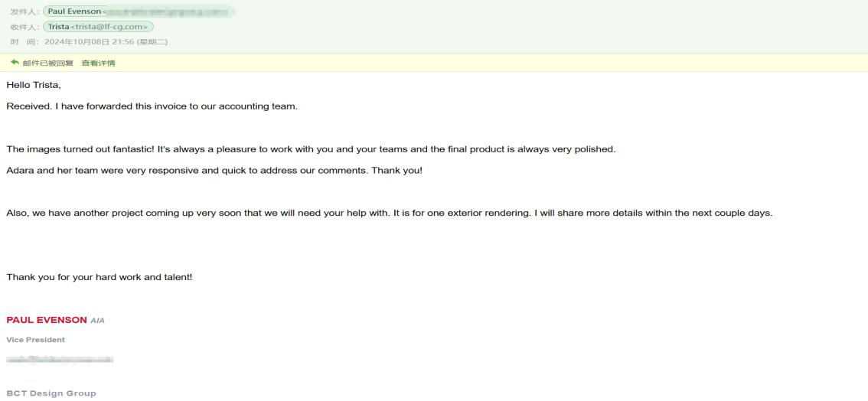The image size is (868, 401).
Task: Click the sentence about the exterior rendering project
Action: point(389,213)
